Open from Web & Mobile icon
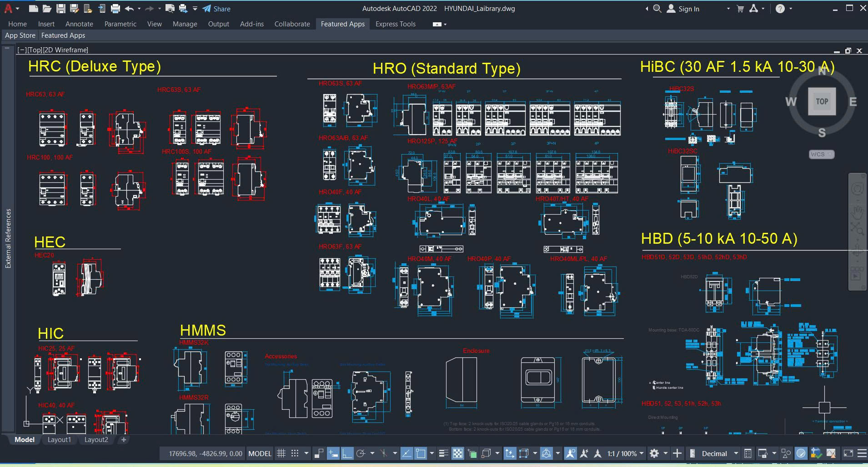This screenshot has height=467, width=868. point(88,9)
